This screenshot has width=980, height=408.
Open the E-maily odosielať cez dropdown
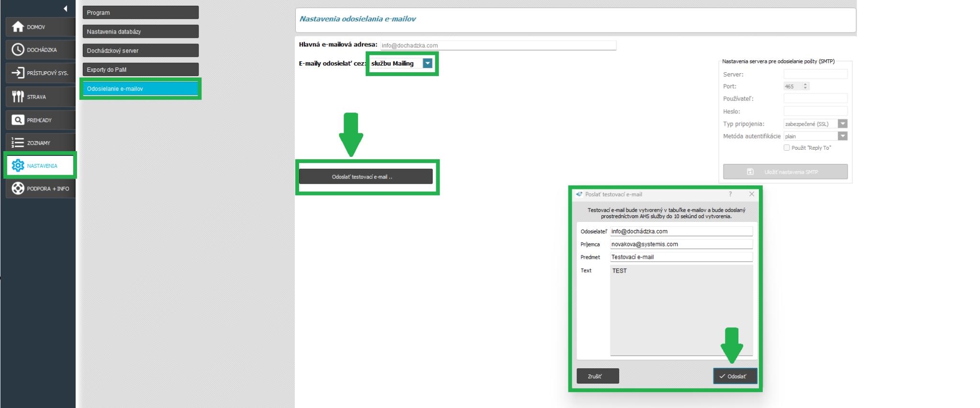coord(427,63)
